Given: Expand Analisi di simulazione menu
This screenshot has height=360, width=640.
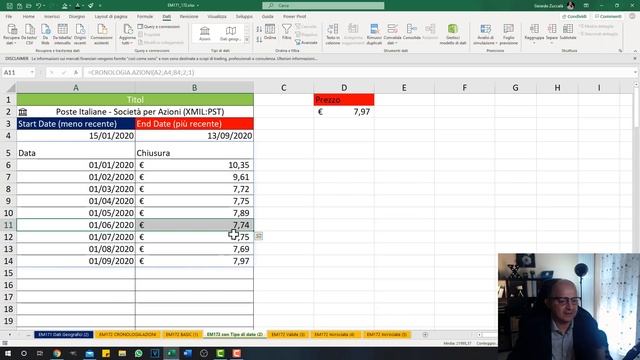Looking at the screenshot, I should [485, 34].
